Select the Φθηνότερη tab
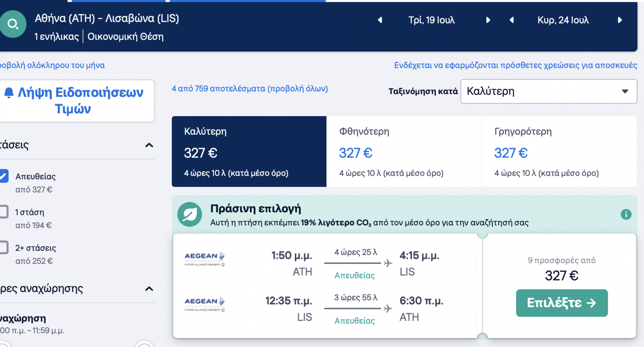This screenshot has width=644, height=347. (x=404, y=152)
